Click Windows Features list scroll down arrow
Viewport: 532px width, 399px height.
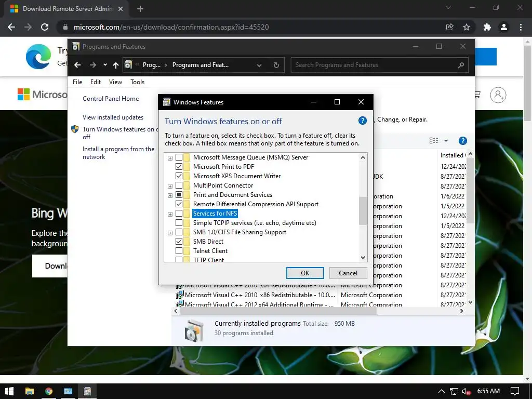click(x=363, y=258)
